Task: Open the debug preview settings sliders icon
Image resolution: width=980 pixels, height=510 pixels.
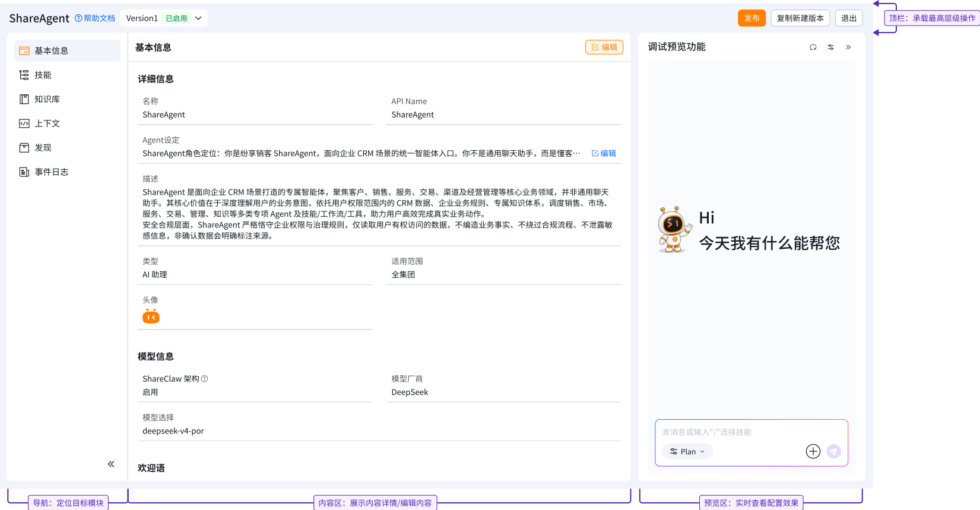Action: click(x=831, y=47)
